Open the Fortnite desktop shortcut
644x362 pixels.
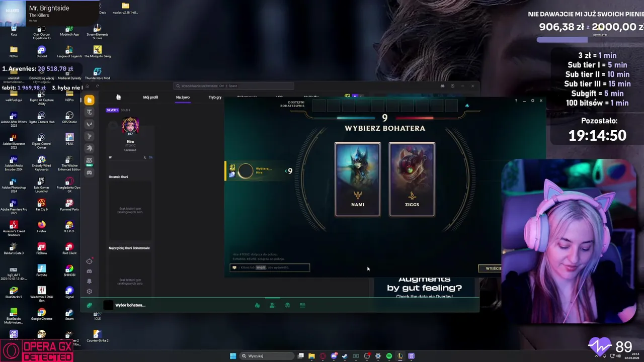(x=42, y=270)
